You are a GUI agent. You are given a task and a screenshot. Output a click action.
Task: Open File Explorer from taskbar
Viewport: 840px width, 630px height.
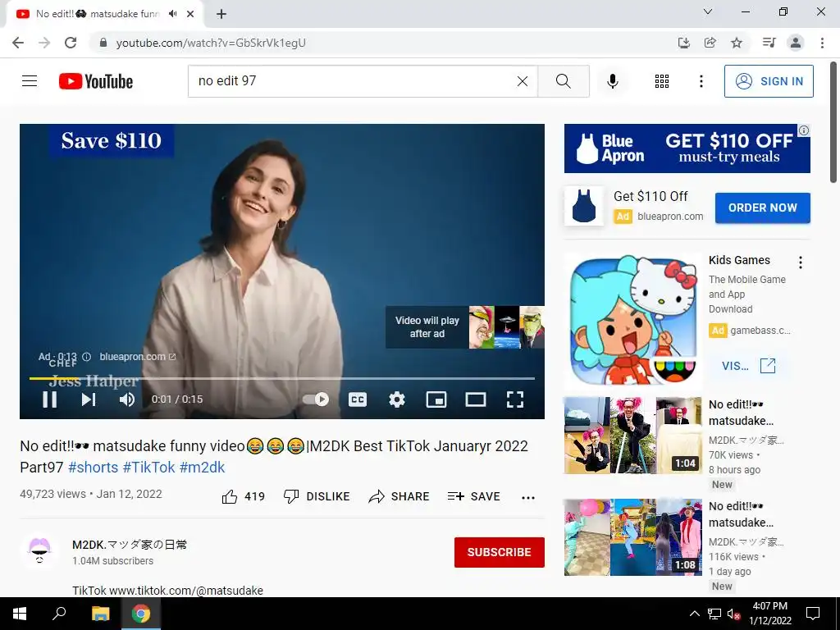pos(100,614)
